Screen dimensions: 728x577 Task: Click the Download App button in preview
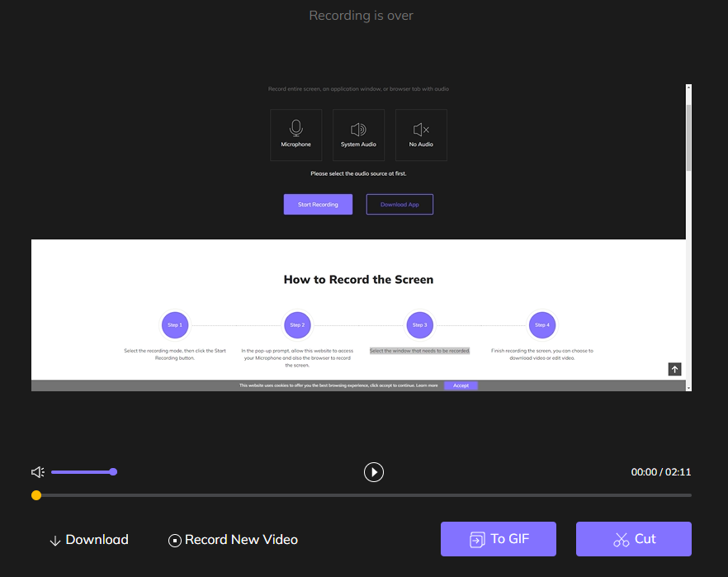tap(399, 205)
